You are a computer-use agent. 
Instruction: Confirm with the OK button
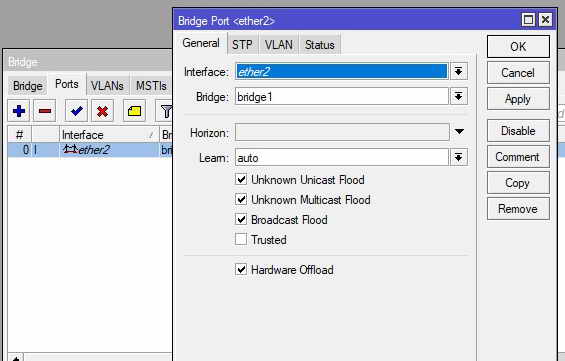(x=518, y=46)
